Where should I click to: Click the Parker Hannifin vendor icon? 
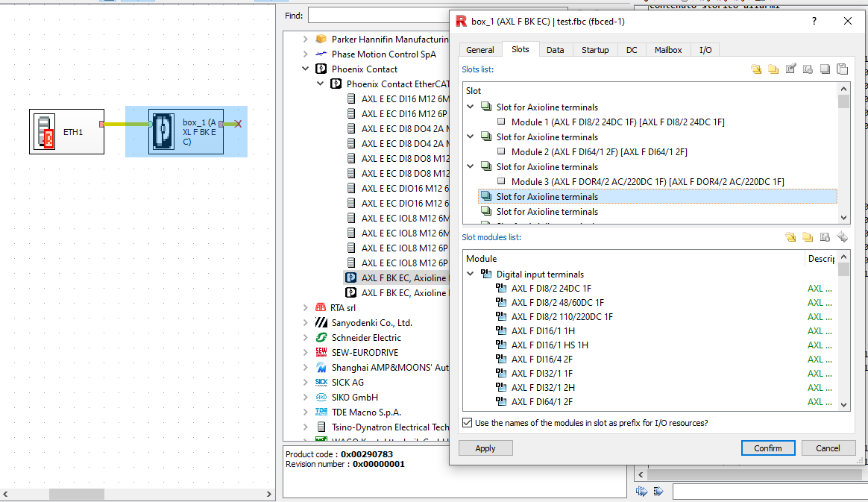tap(321, 40)
